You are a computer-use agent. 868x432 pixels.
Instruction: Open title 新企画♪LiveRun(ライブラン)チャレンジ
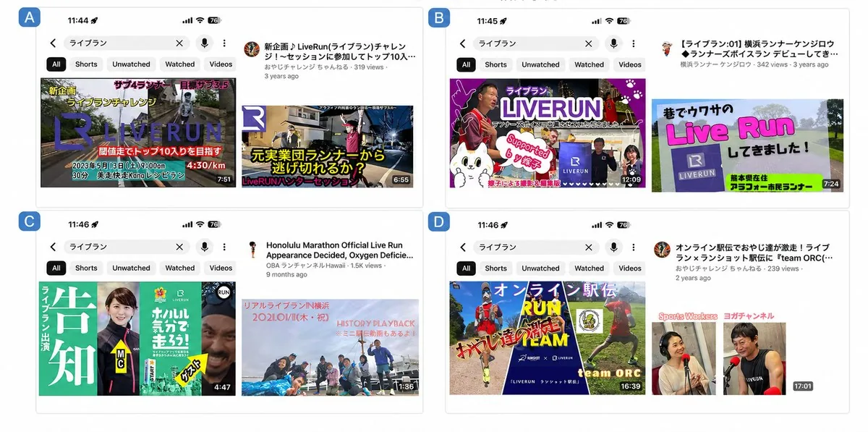point(340,51)
